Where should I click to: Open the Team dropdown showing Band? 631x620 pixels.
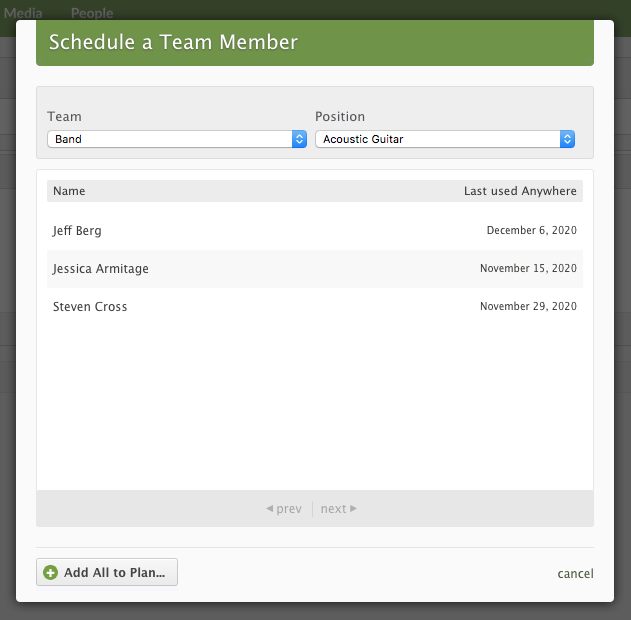click(177, 139)
